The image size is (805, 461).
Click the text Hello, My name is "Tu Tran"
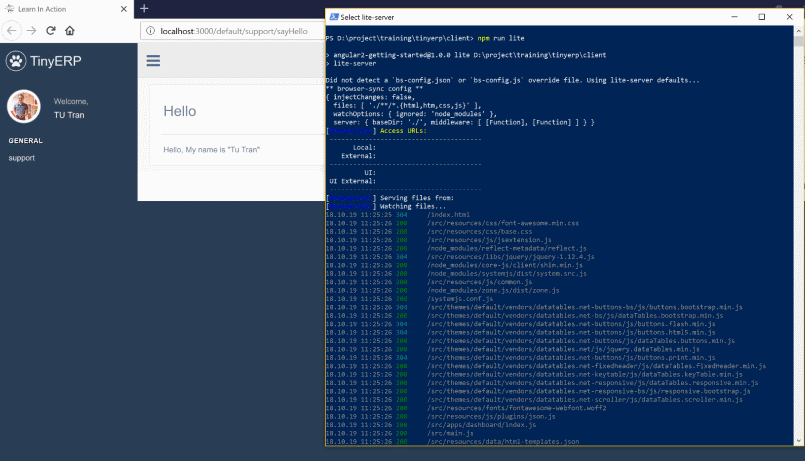(212, 149)
